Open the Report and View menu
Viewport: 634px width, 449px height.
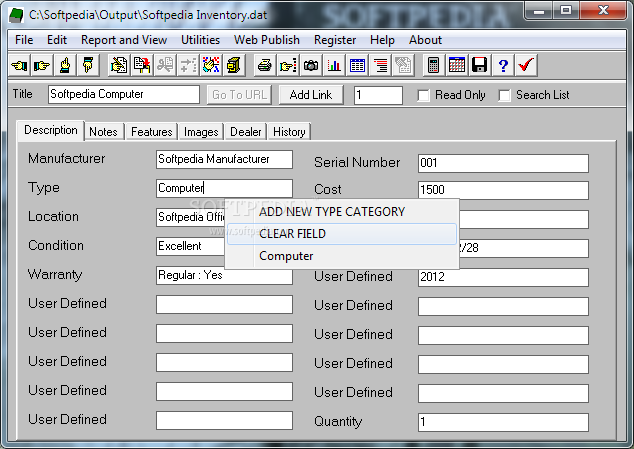(124, 40)
